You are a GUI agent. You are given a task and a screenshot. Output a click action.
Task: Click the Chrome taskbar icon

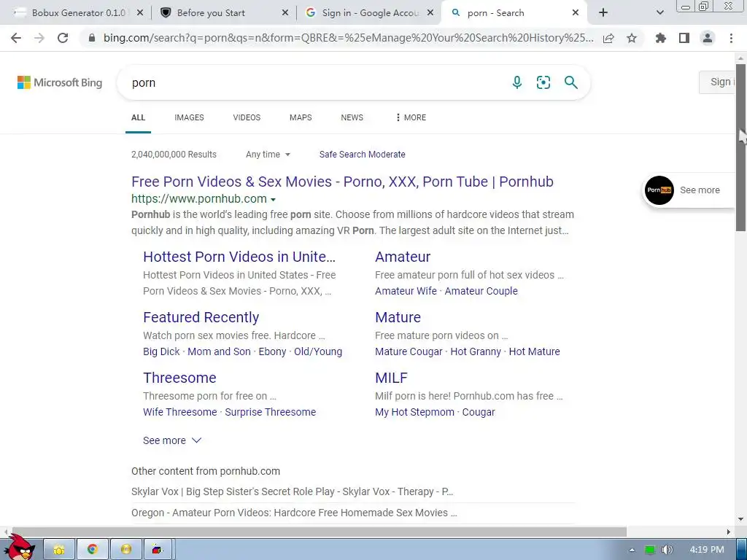point(93,550)
